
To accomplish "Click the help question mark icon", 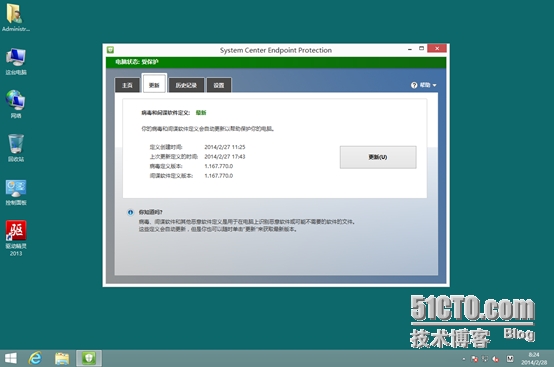I will pyautogui.click(x=414, y=85).
